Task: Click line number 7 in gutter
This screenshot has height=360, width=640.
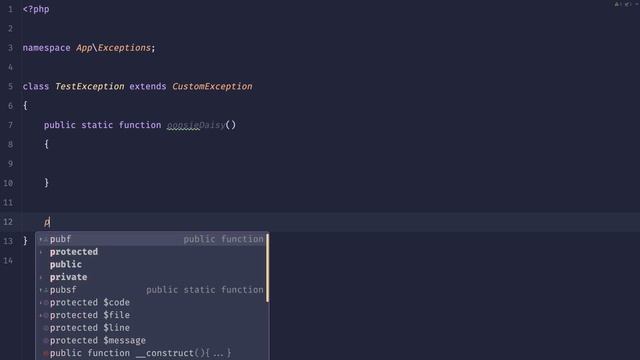Action: (x=10, y=125)
